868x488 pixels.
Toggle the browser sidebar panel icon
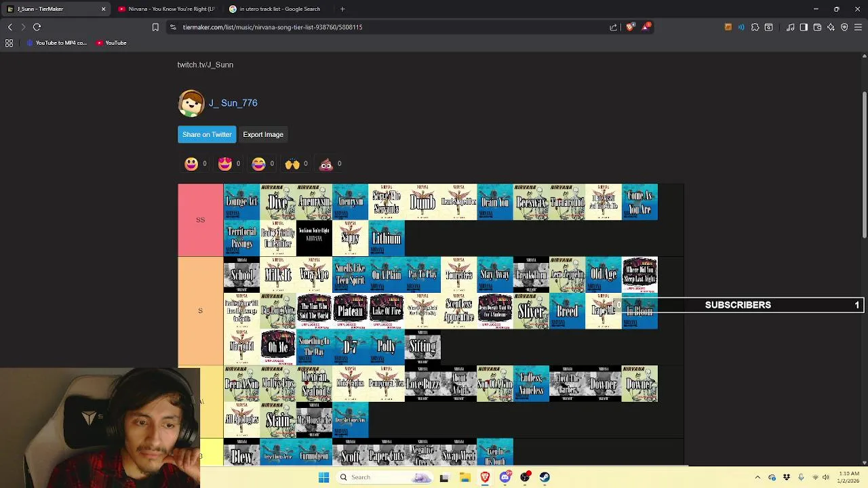pos(804,27)
